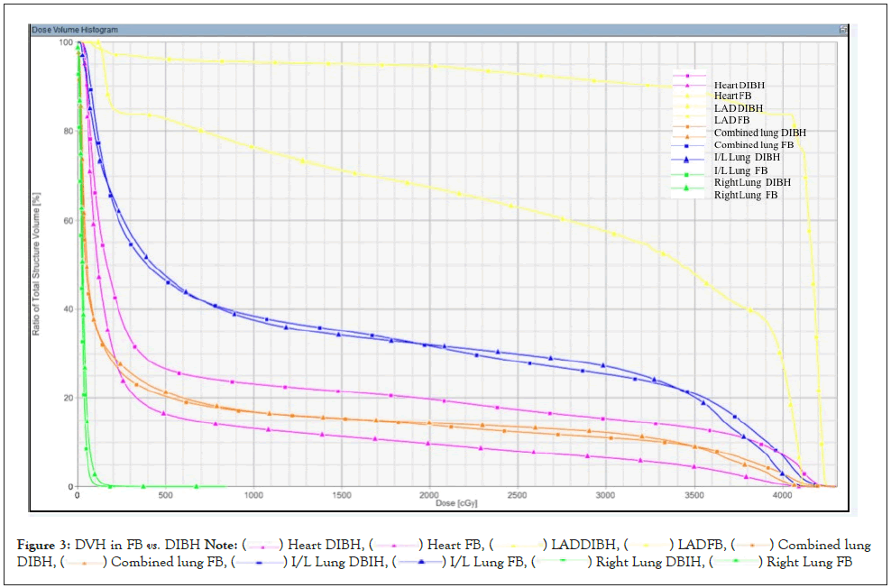Click the 'Figure 3:' caption heading
Viewport: 891px width, 588px height.
43,545
